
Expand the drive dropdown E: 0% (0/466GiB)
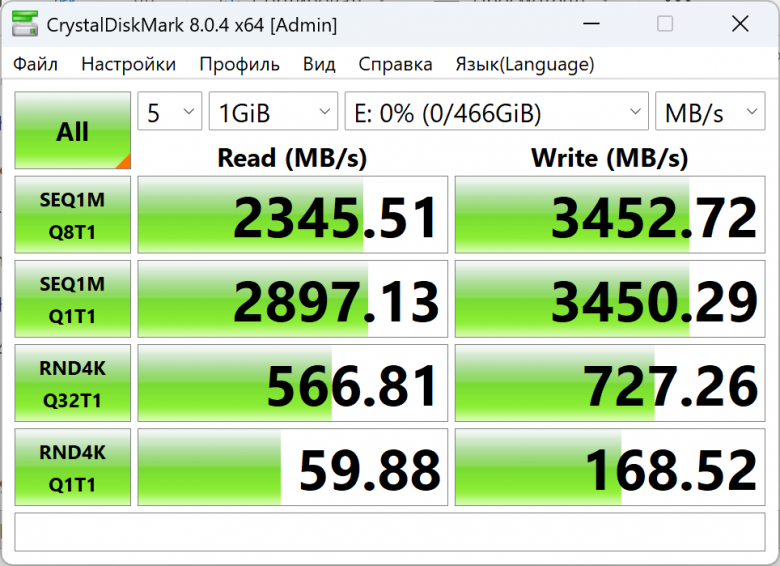[496, 111]
